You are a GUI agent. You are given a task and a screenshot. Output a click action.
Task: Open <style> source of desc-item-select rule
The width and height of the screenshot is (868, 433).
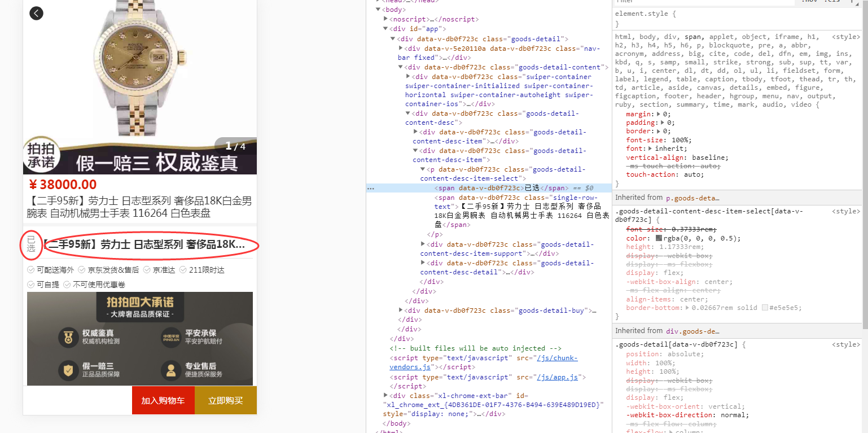pyautogui.click(x=846, y=211)
